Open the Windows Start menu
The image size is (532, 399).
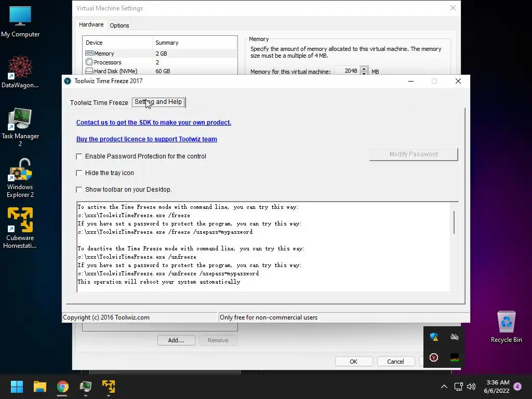(x=17, y=387)
